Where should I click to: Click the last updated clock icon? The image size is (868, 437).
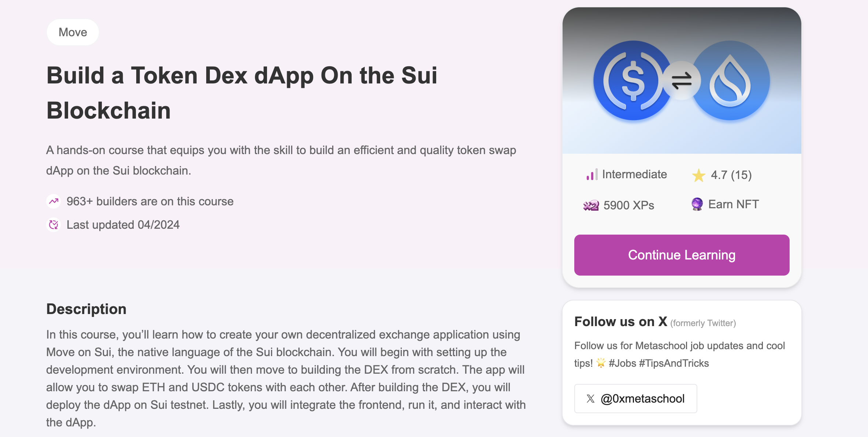coord(54,225)
